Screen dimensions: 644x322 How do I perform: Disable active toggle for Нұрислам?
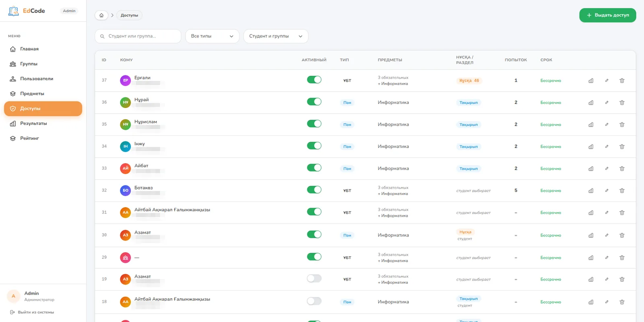point(314,124)
